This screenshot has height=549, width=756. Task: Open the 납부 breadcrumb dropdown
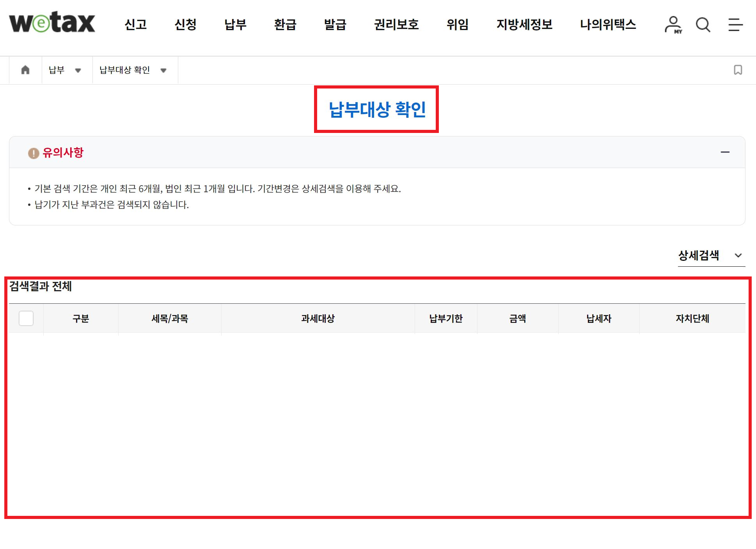pyautogui.click(x=65, y=70)
